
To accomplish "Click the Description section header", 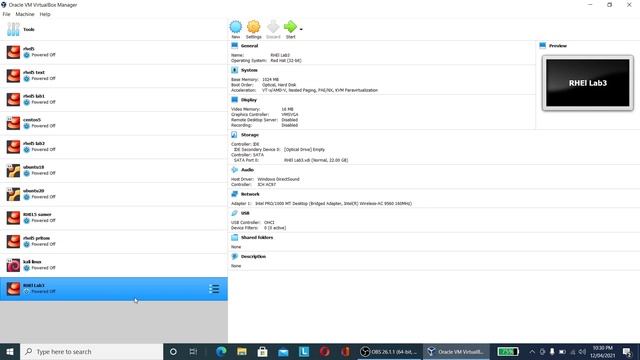I will [253, 256].
